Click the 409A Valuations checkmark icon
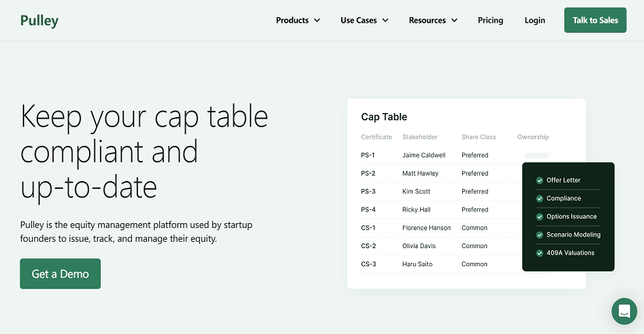 coord(539,253)
